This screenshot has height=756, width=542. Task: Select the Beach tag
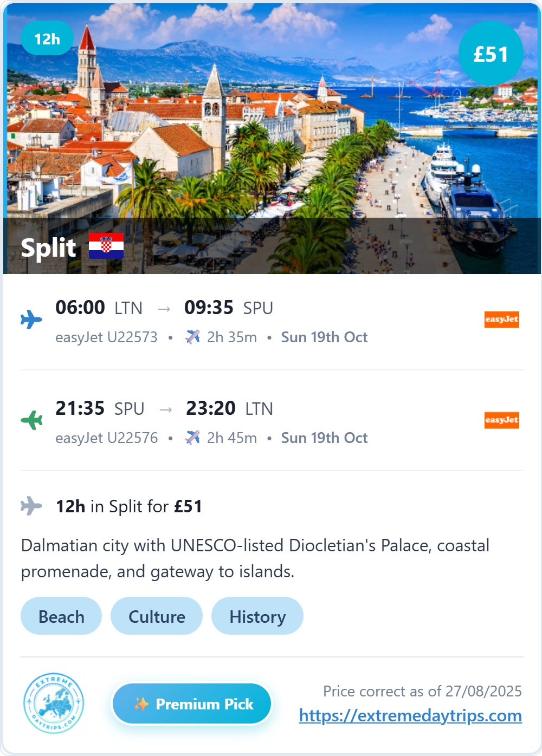pos(61,616)
